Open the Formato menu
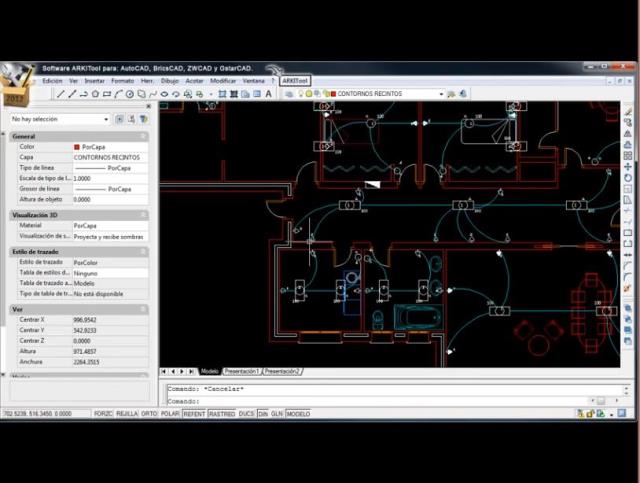This screenshot has width=640, height=483. click(122, 81)
